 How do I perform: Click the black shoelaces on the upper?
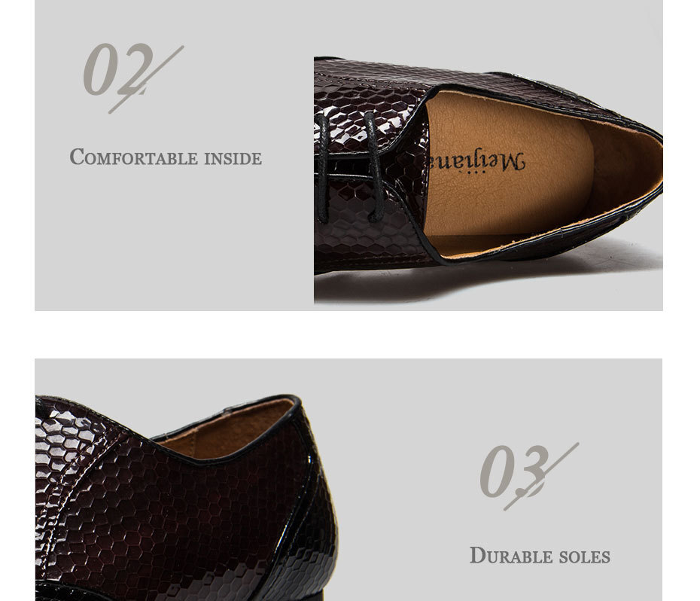click(x=349, y=167)
